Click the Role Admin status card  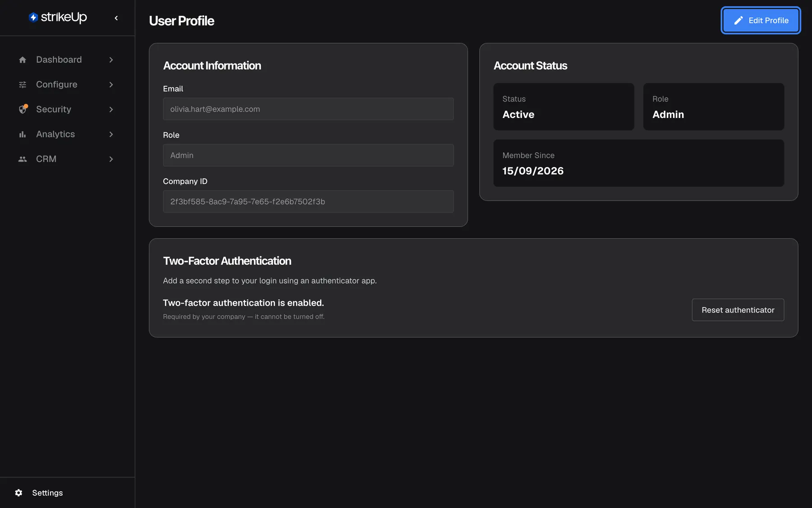click(x=713, y=107)
